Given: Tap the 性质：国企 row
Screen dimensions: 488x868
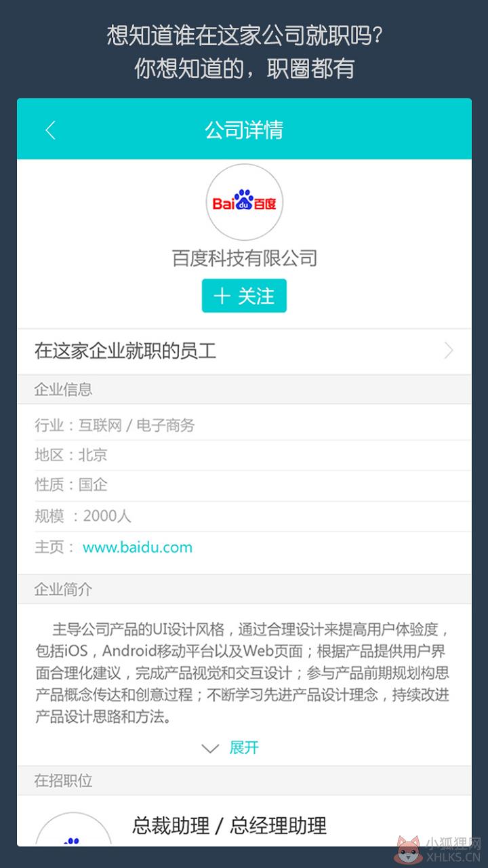Looking at the screenshot, I should point(244,485).
